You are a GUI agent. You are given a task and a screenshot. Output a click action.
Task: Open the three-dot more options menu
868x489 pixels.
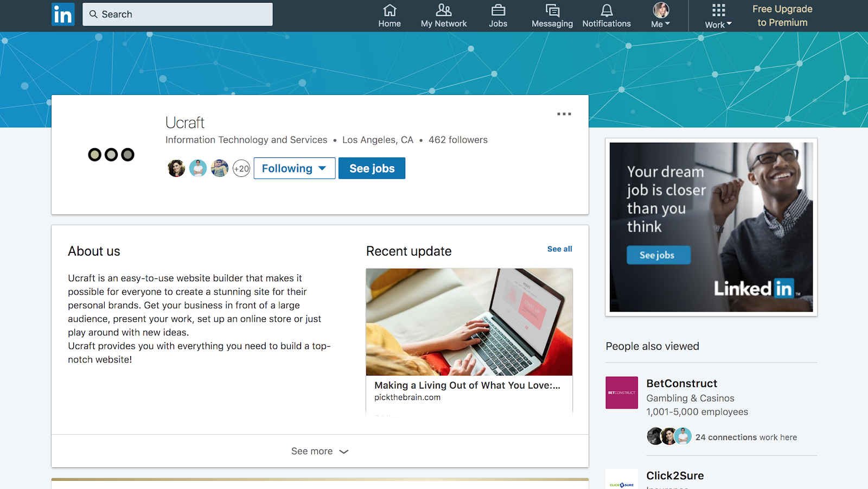[x=564, y=114]
